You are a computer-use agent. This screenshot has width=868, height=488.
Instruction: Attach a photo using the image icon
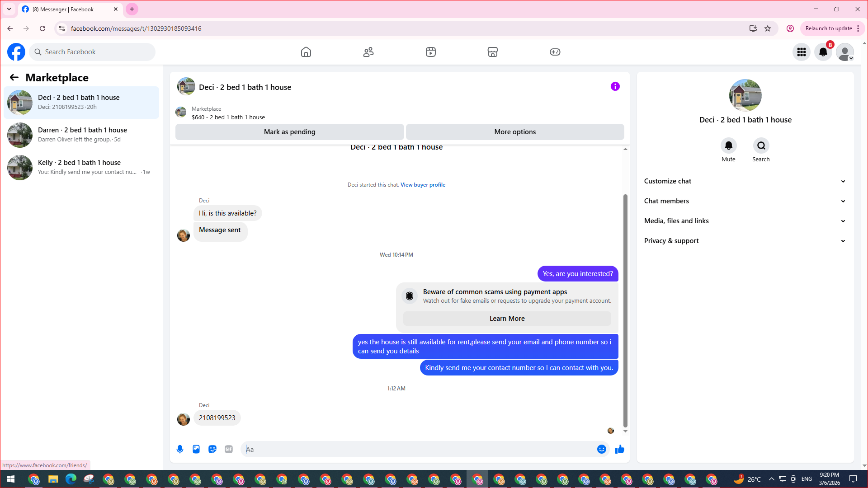coord(196,449)
